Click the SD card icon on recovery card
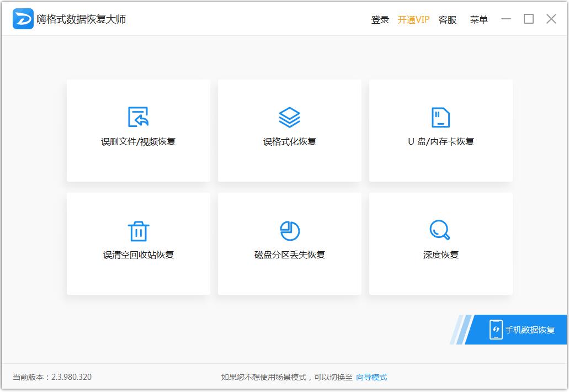569x392 pixels. [x=440, y=116]
